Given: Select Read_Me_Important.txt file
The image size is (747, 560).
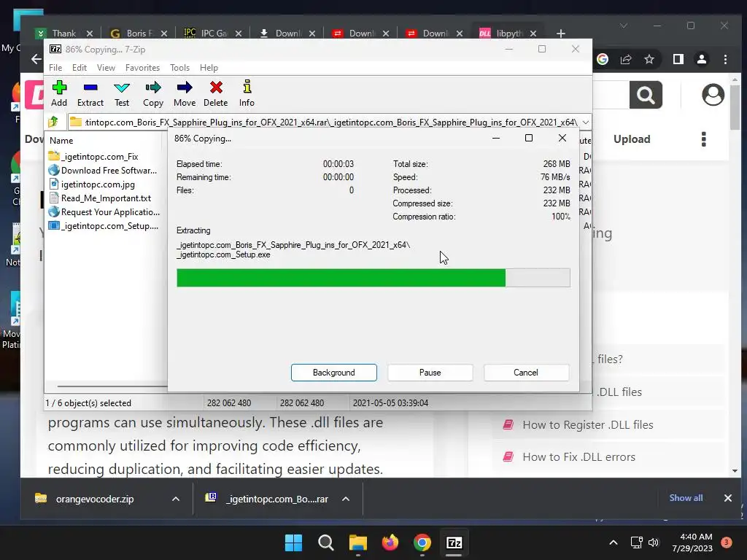Looking at the screenshot, I should coord(100,198).
